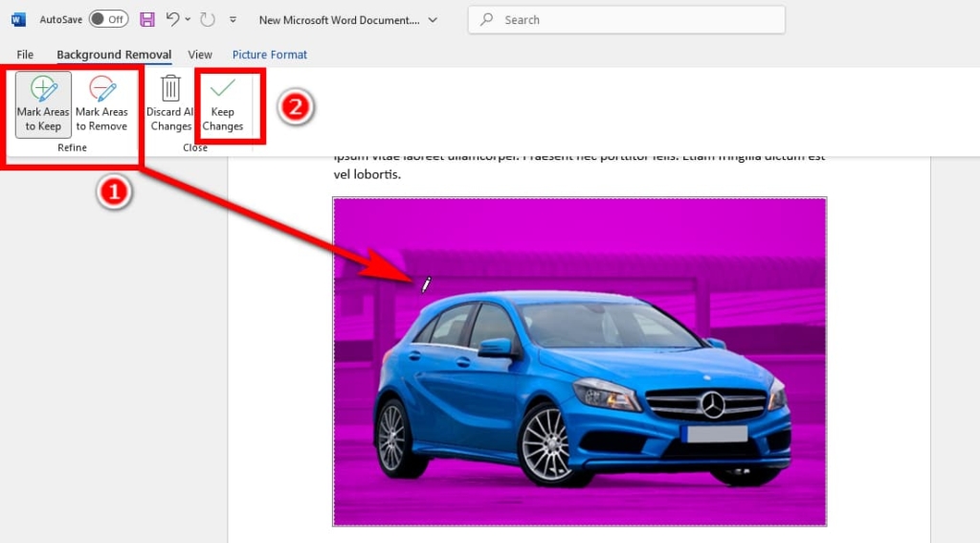Expand the undo history dropdown arrow
The height and width of the screenshot is (543, 980).
(188, 19)
